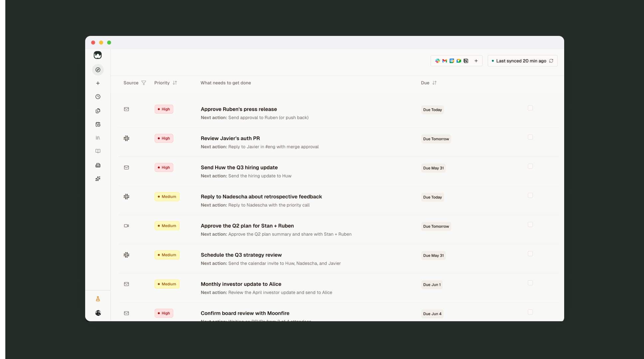Open the copy documents icon in sidebar
The height and width of the screenshot is (359, 644).
pyautogui.click(x=98, y=111)
